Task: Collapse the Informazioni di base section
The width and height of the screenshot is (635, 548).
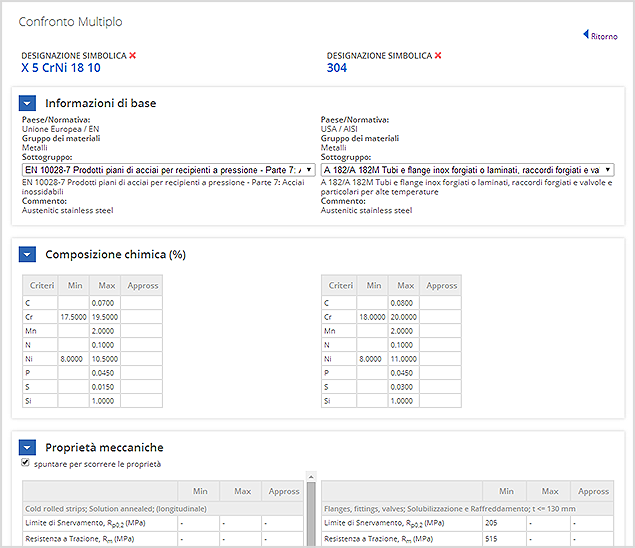Action: (27, 103)
